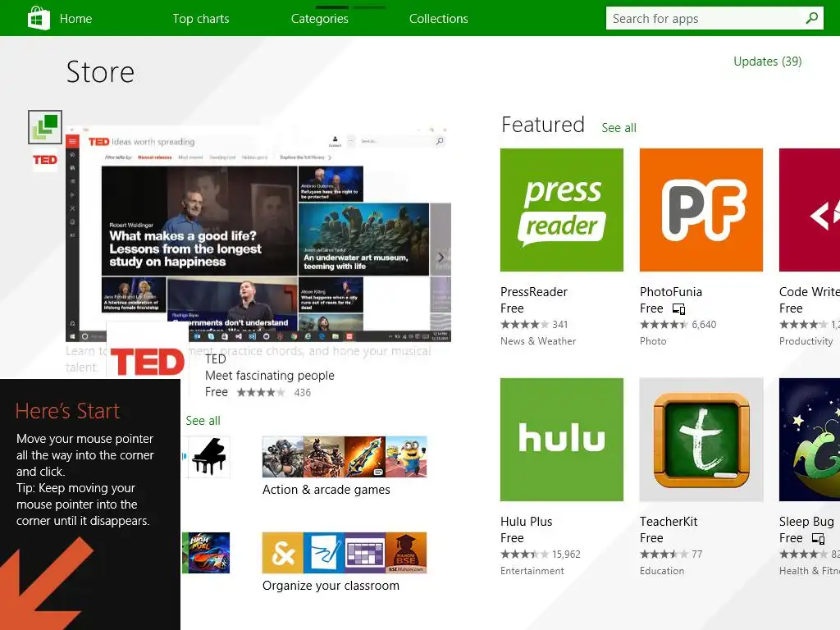Click the Education category text under TeacherKit
This screenshot has width=840, height=630.
(x=662, y=571)
